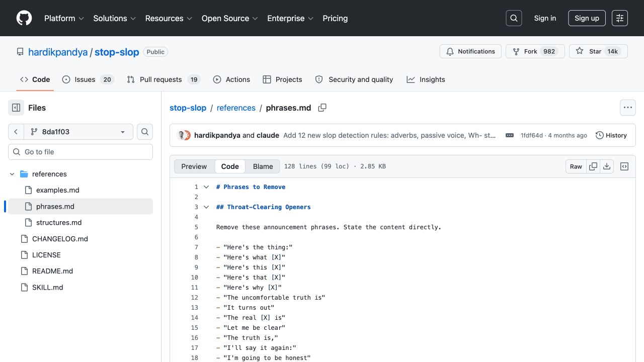Click the Sign up button

pyautogui.click(x=587, y=18)
